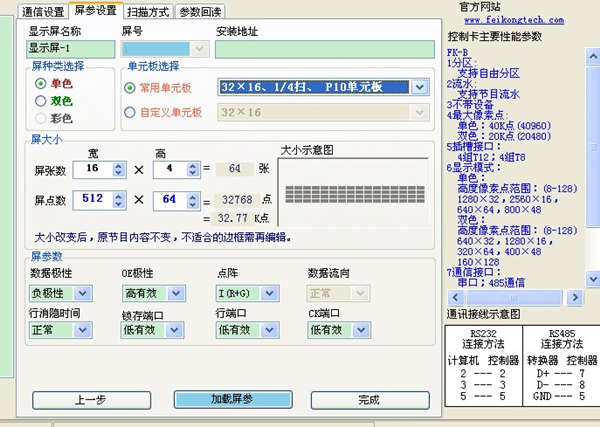The height and width of the screenshot is (427, 600).
Task: Expand the disabled 32×16 custom board dropdown
Action: [419, 112]
